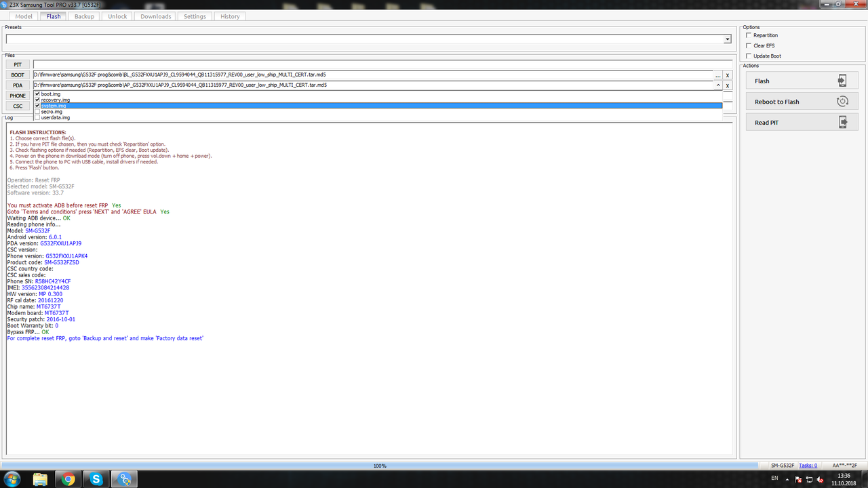The height and width of the screenshot is (488, 868).
Task: Uncheck system.img in the PDA file list
Action: click(x=37, y=106)
